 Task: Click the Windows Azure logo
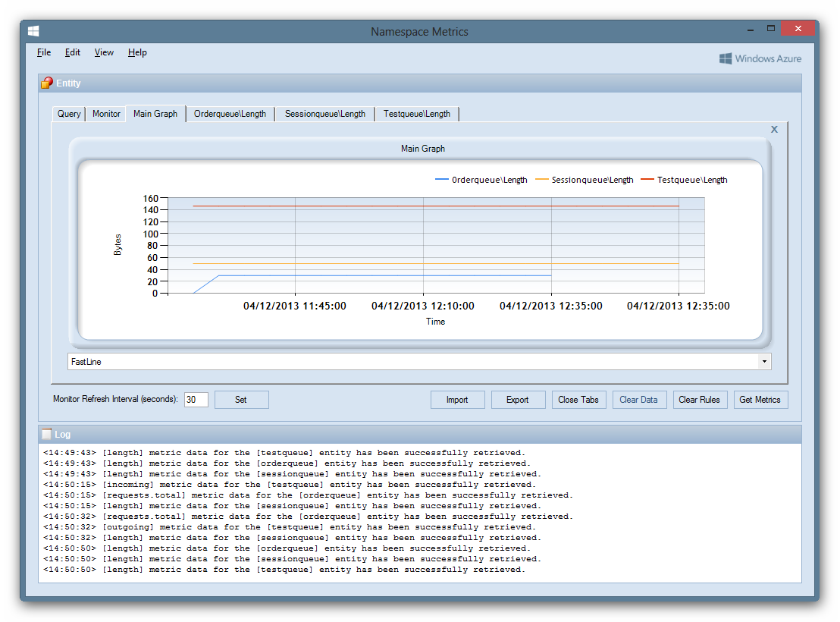760,58
